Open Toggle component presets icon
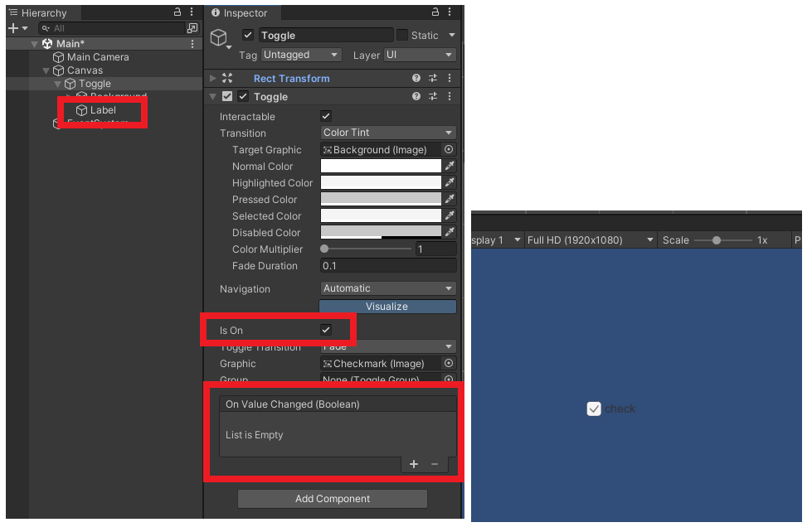Image resolution: width=812 pixels, height=532 pixels. click(x=433, y=96)
